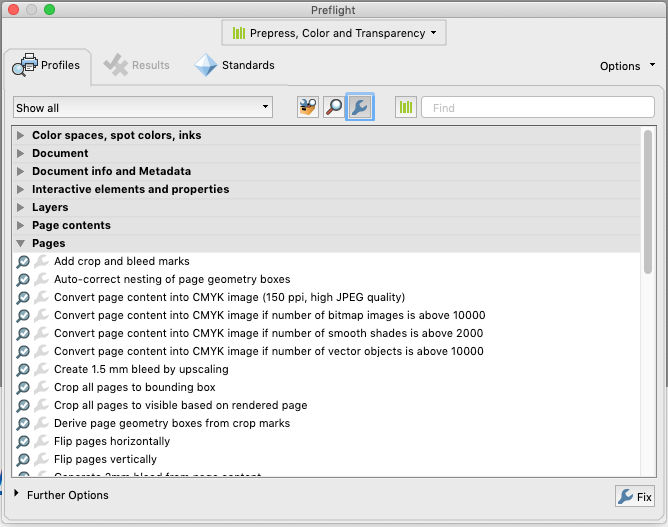The image size is (668, 527).
Task: Select Crop all pages to visible based on rendered page
Action: [181, 405]
